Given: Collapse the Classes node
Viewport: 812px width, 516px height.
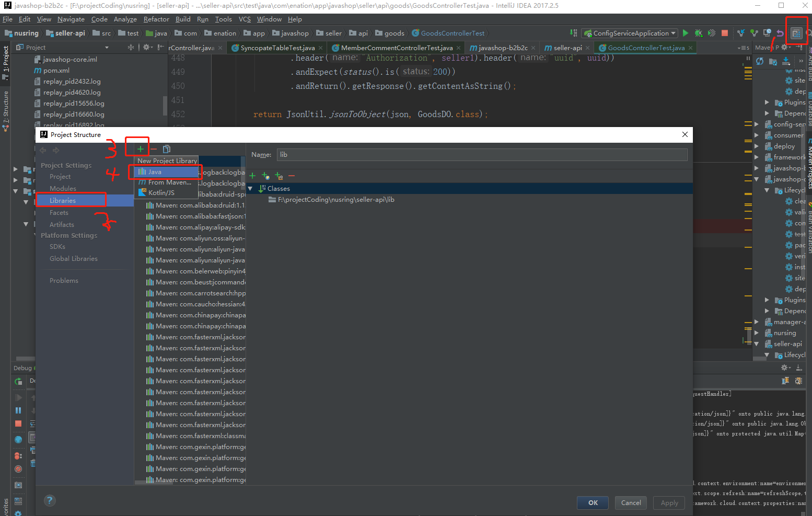Looking at the screenshot, I should 250,188.
